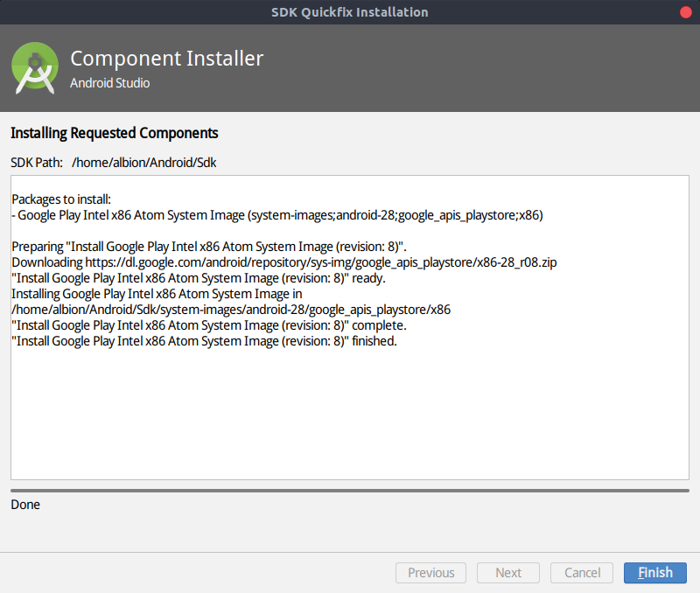Click the completed installation progress bar
The image size is (700, 593).
[x=350, y=491]
